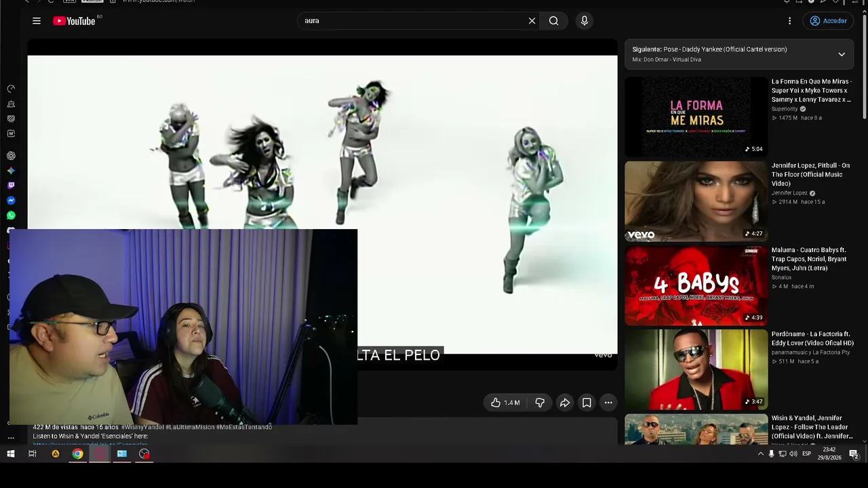Image resolution: width=868 pixels, height=488 pixels.
Task: Open the "Follow The Leader" video title
Action: coord(812,427)
